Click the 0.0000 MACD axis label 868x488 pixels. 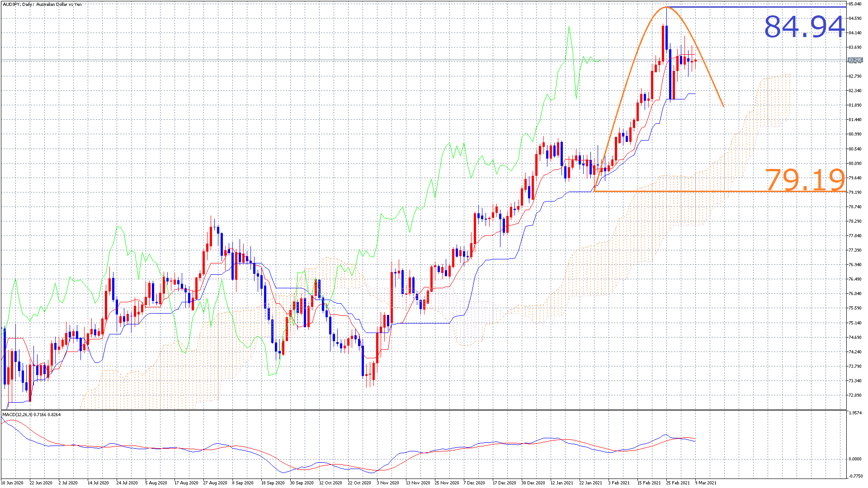click(855, 459)
